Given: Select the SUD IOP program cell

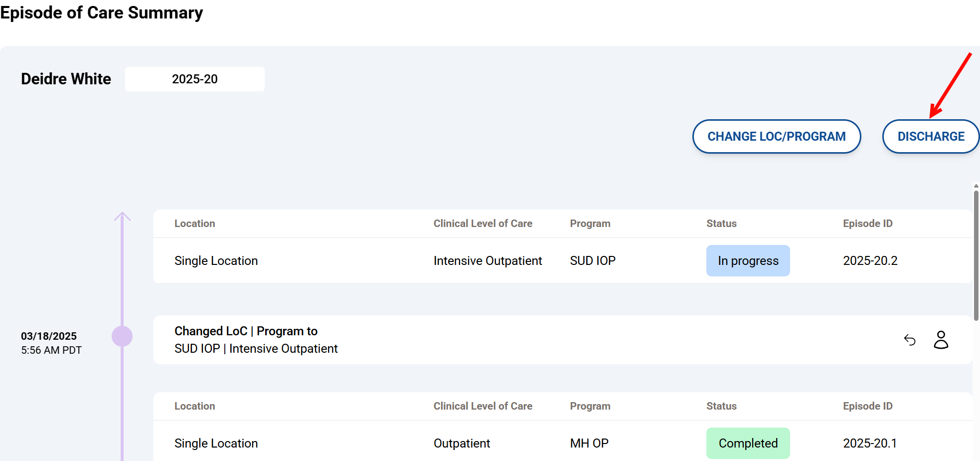Looking at the screenshot, I should pyautogui.click(x=593, y=260).
